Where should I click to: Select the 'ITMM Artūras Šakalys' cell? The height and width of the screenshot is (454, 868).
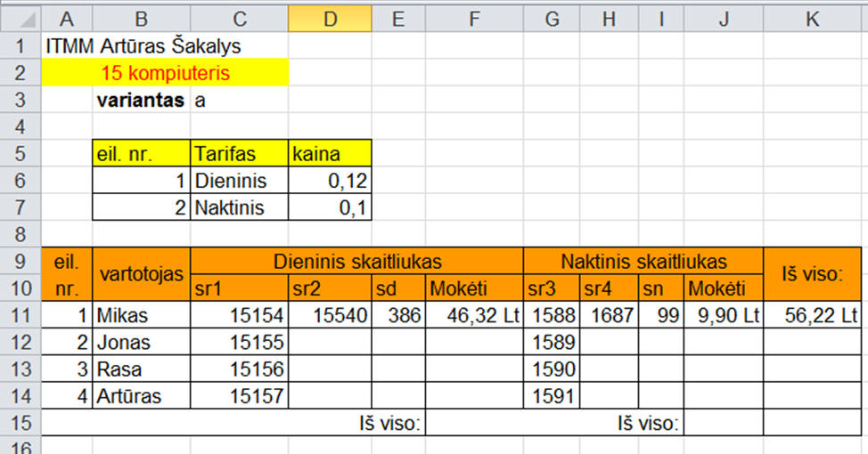143,46
